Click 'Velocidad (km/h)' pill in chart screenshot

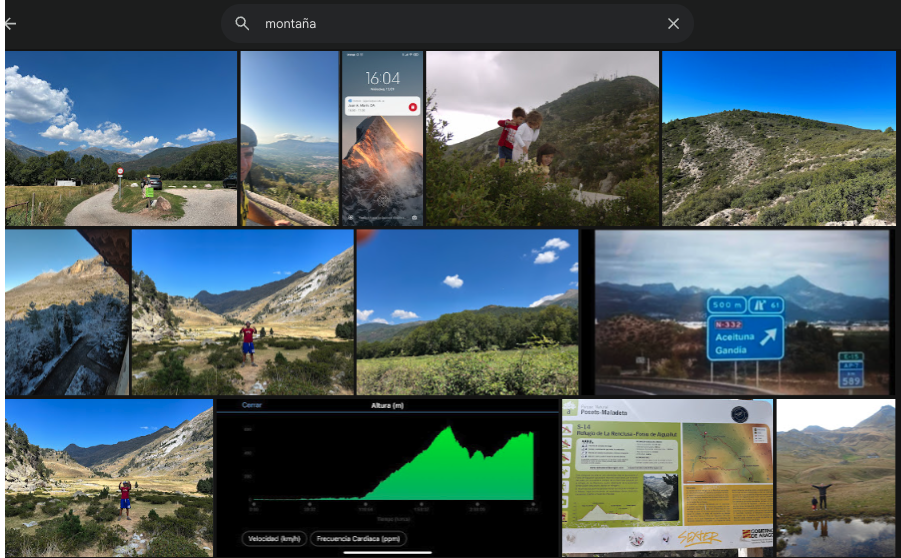click(274, 538)
